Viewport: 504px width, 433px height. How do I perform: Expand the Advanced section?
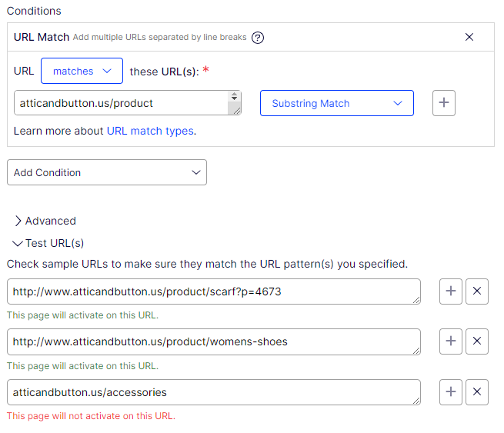(x=45, y=221)
